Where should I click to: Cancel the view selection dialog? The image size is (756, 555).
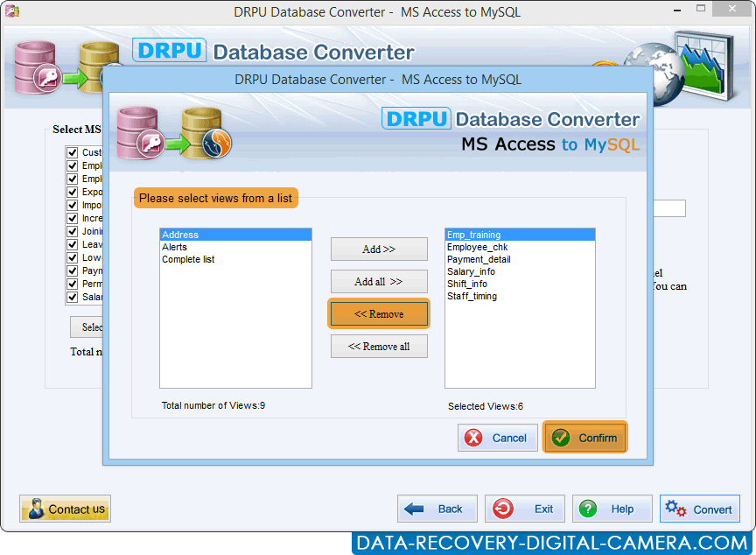tap(498, 438)
